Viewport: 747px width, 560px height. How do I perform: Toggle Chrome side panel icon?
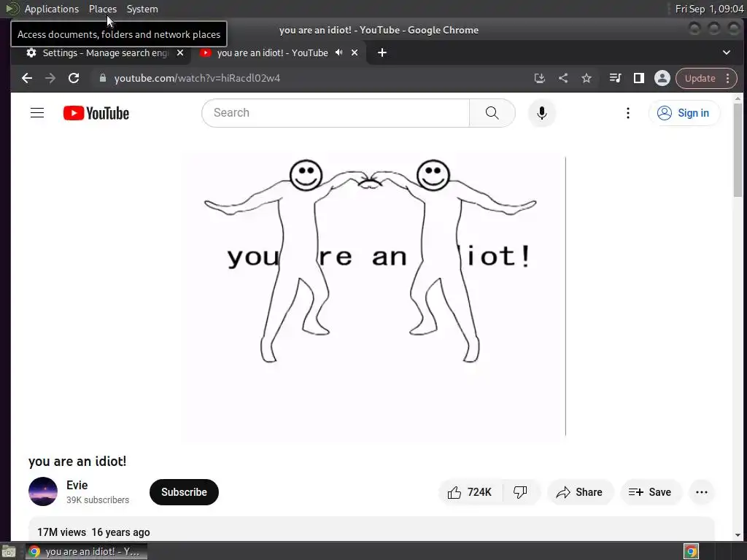pyautogui.click(x=639, y=78)
